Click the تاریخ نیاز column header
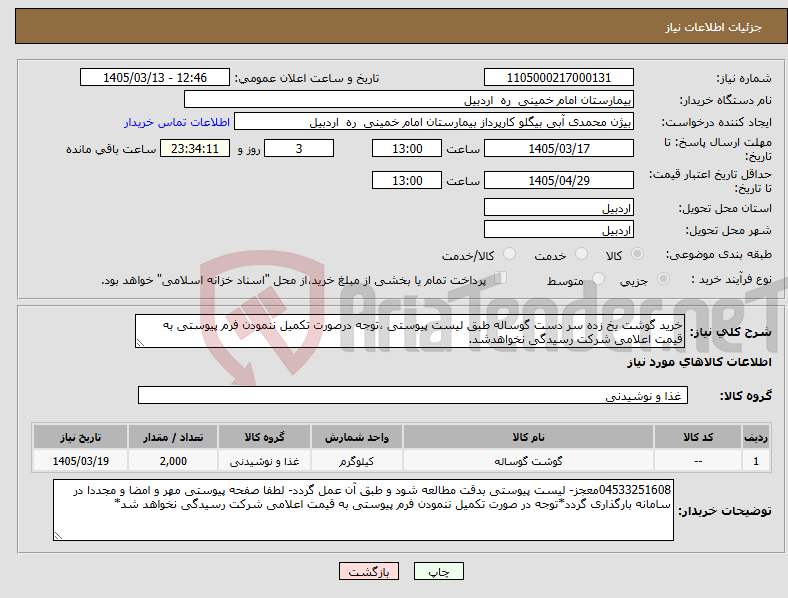Image resolution: width=788 pixels, height=598 pixels. pyautogui.click(x=80, y=437)
